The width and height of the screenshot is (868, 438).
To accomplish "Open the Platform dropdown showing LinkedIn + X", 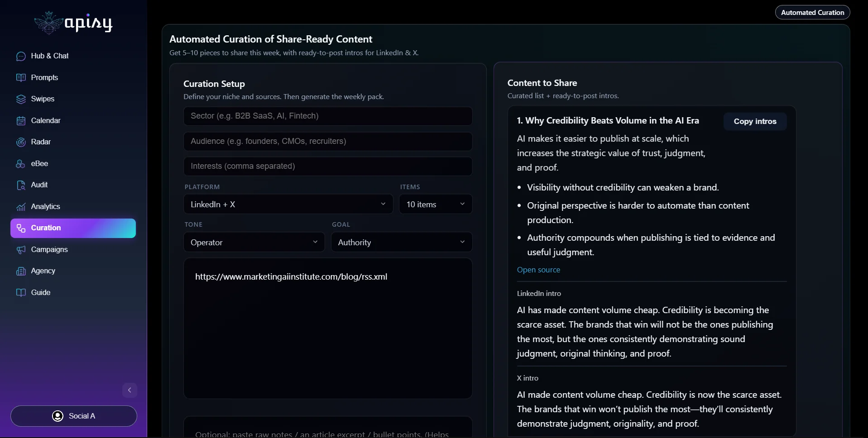I will (288, 204).
